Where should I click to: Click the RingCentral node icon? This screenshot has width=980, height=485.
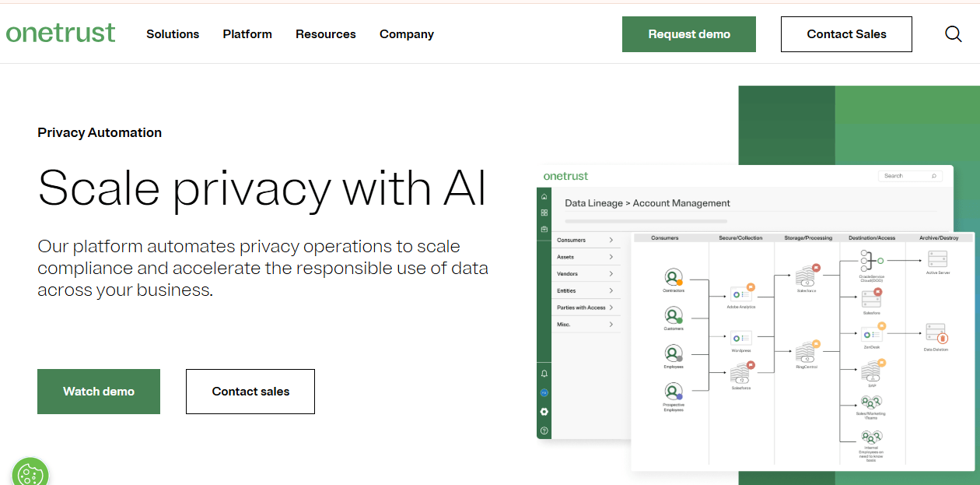click(807, 352)
